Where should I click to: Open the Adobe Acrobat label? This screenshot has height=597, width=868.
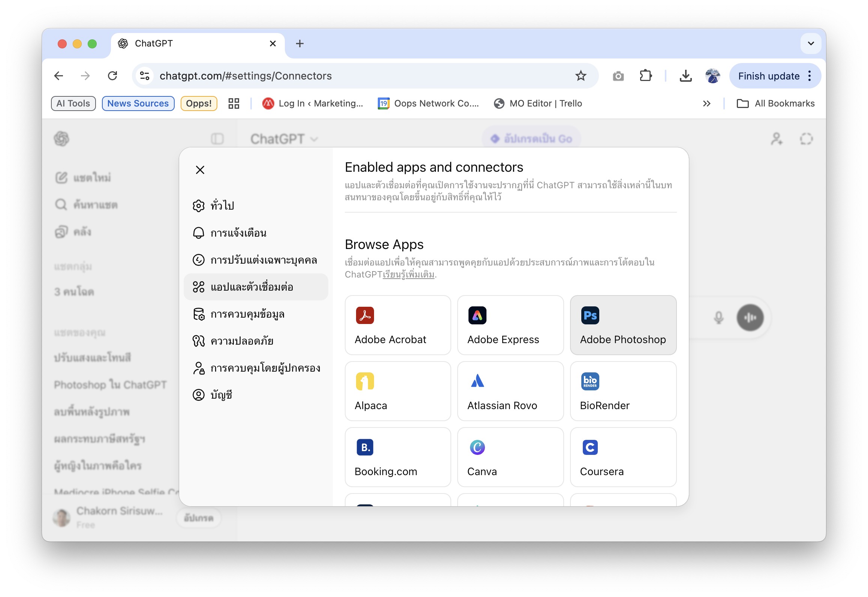pos(391,339)
